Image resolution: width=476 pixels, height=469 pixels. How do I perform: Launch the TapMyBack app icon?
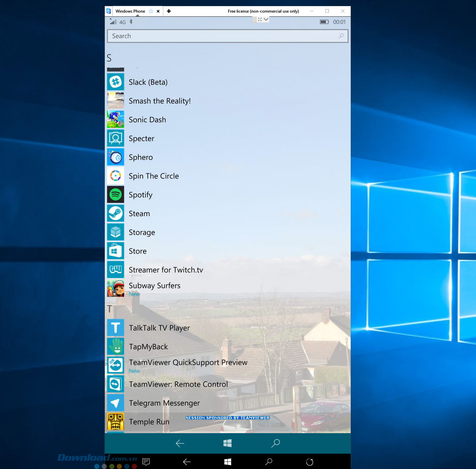click(115, 346)
